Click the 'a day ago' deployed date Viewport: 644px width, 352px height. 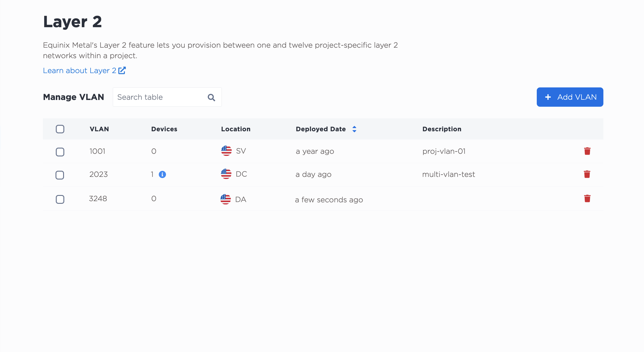(x=313, y=175)
